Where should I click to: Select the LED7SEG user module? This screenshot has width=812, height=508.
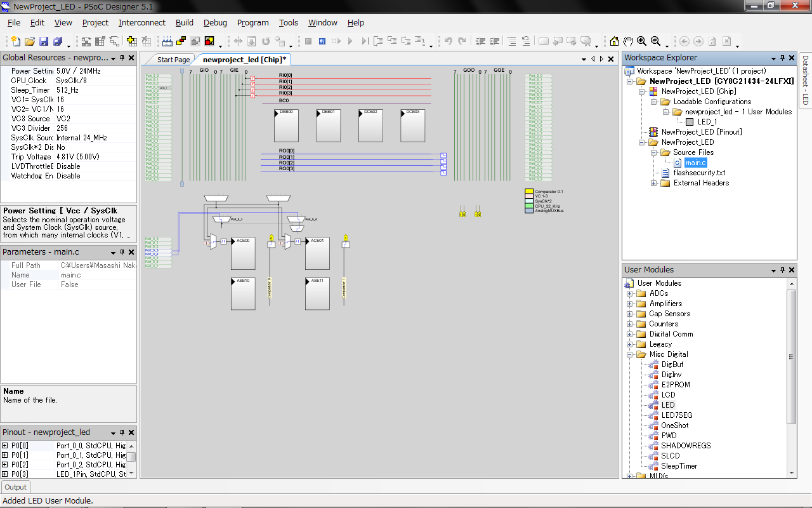677,415
